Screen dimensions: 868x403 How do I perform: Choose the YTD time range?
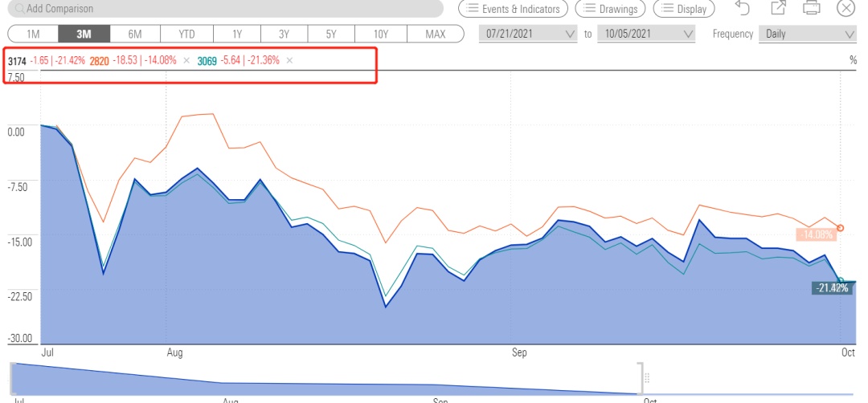point(186,35)
